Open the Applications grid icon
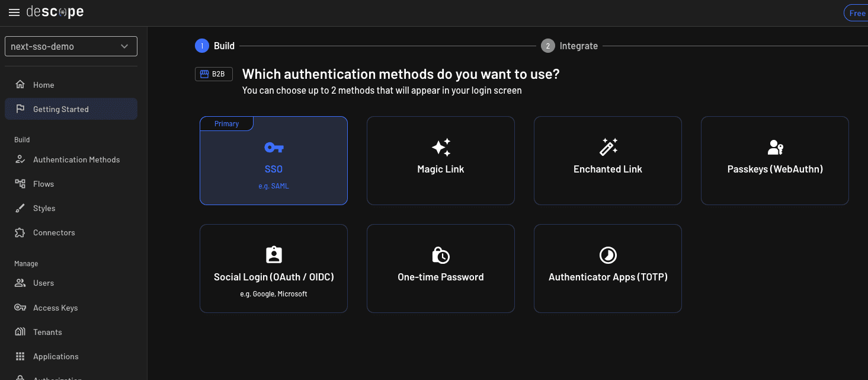This screenshot has width=868, height=380. (x=20, y=356)
